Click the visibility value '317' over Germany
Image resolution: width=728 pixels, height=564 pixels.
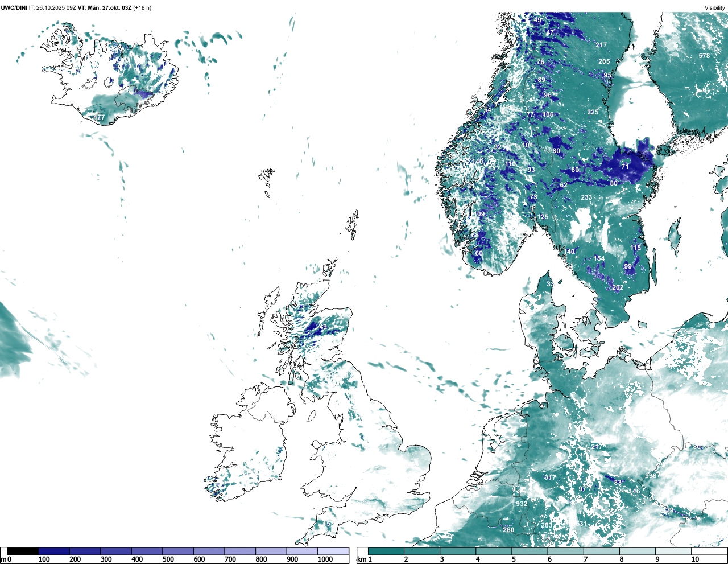tap(550, 477)
